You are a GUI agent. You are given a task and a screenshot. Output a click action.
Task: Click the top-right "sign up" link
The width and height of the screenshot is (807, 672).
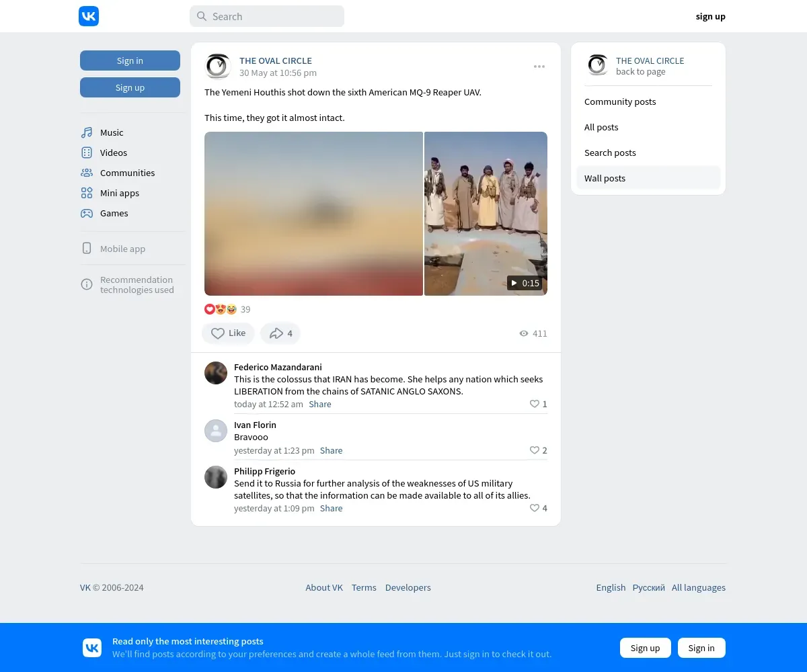tap(710, 16)
